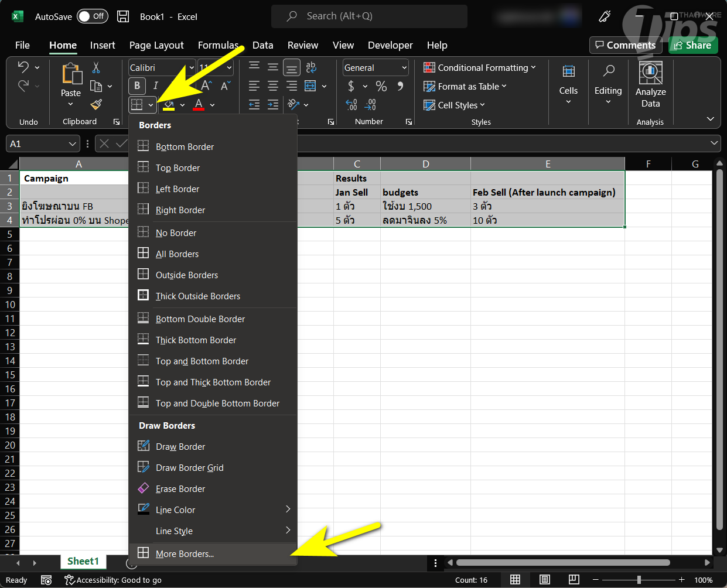
Task: Expand the Name Box dropdown arrow
Action: (x=73, y=144)
